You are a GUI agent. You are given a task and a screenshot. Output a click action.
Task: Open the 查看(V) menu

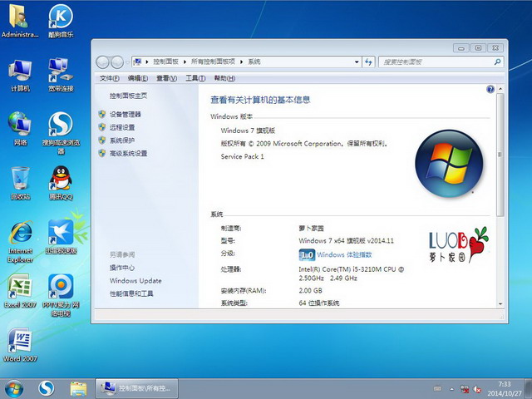(166, 78)
